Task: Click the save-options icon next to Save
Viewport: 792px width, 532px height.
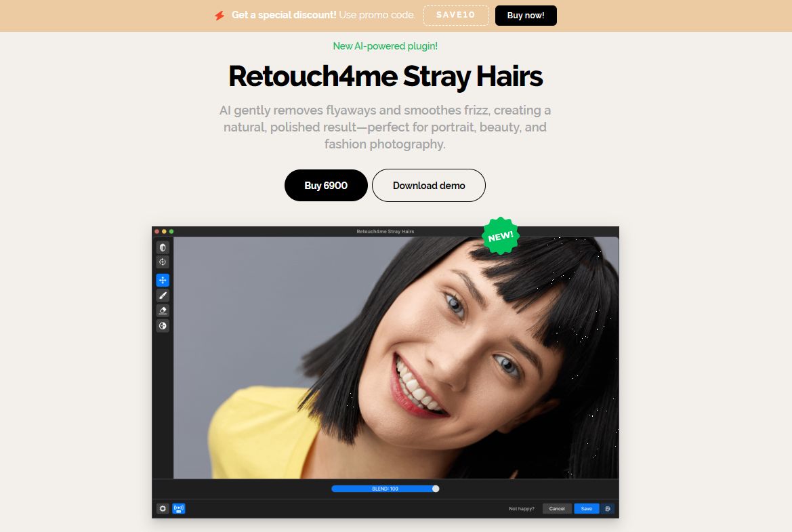Action: coord(608,509)
